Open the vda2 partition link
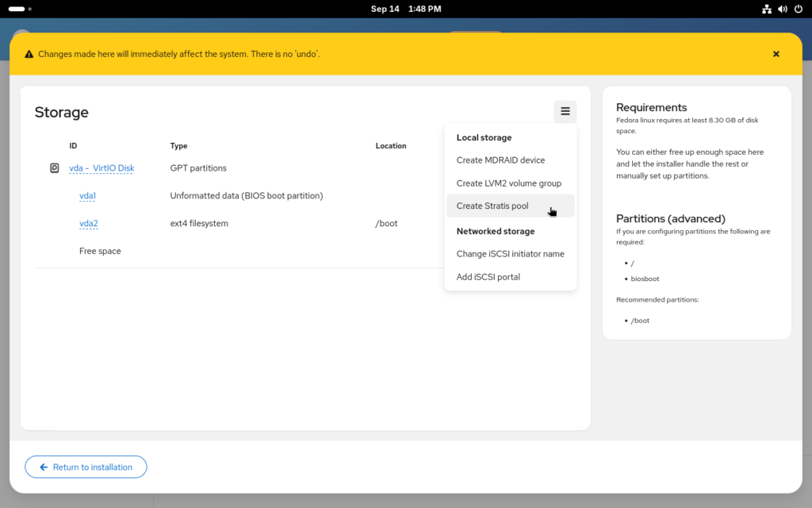The height and width of the screenshot is (508, 812). 89,223
